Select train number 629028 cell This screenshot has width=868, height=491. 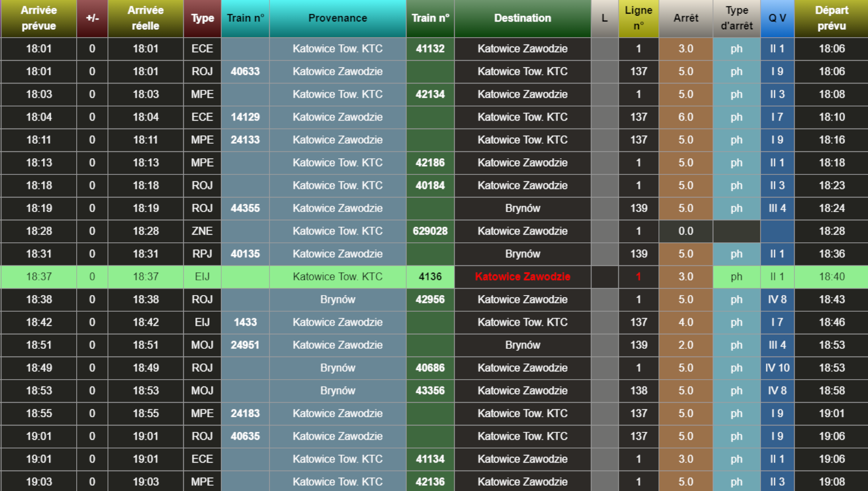point(430,231)
